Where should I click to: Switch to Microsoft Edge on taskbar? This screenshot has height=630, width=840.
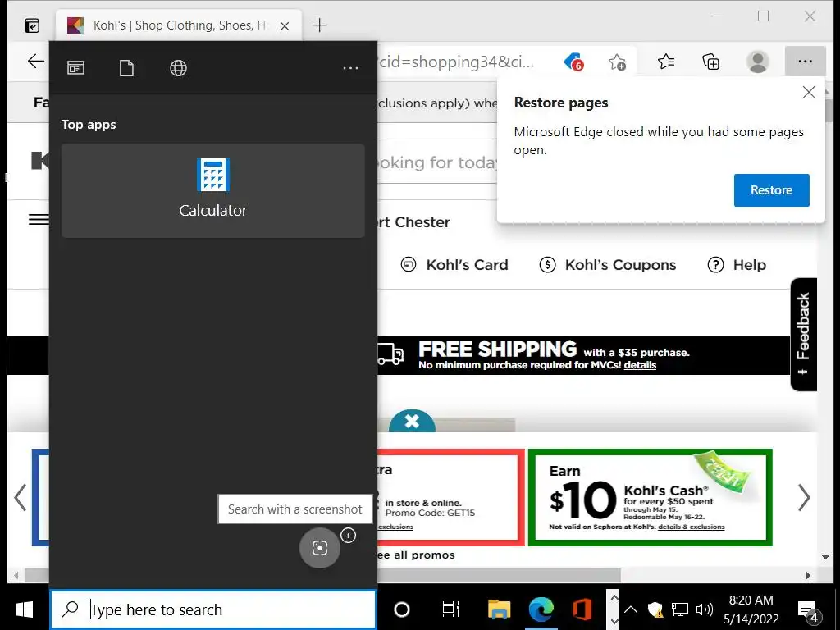(541, 609)
